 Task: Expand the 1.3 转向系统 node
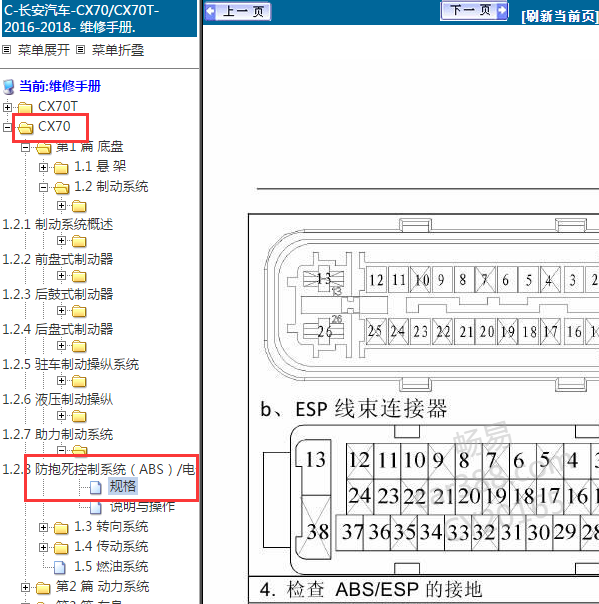pos(44,527)
